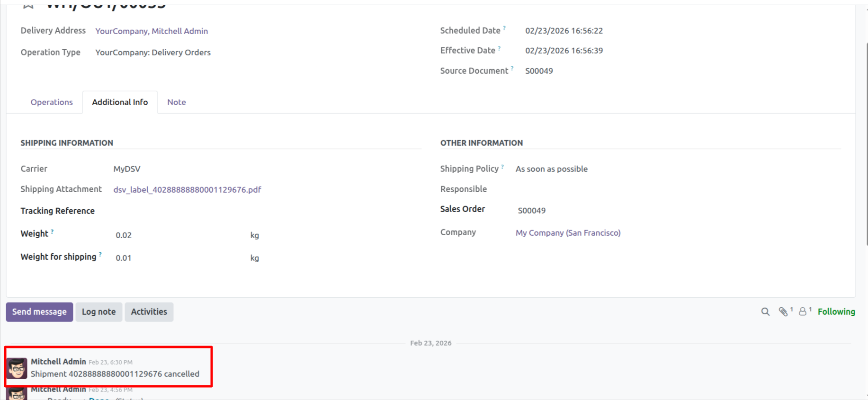Search messages with the magnifier icon
The width and height of the screenshot is (868, 400).
765,312
